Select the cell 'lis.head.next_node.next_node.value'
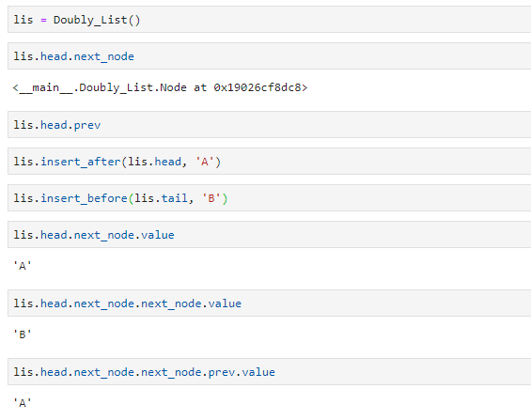 [x=269, y=303]
